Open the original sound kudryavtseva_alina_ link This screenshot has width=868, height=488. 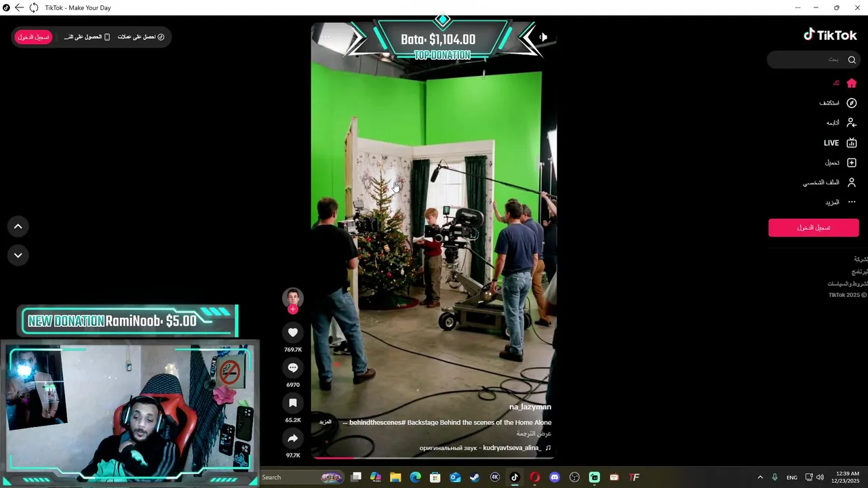485,448
